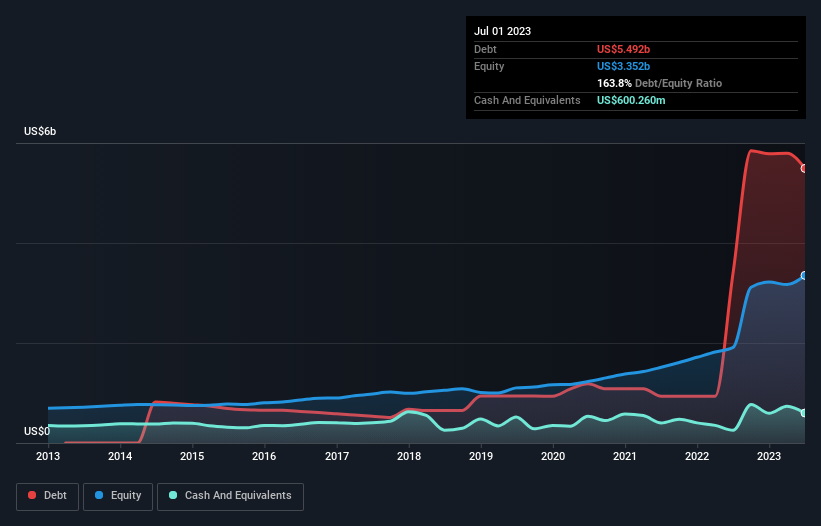Click the 2023 x-axis label
The width and height of the screenshot is (821, 526).
tap(769, 456)
